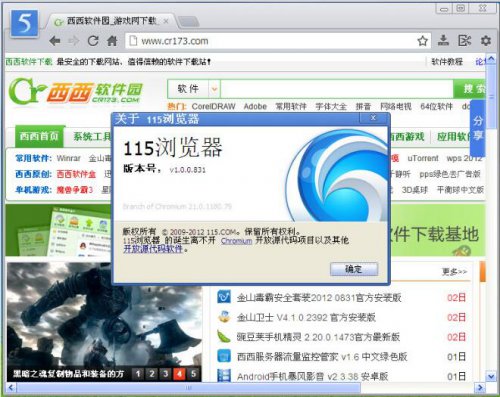This screenshot has width=500, height=397.
Task: Click the 西西服务器流量监控管家 item icon
Action: coord(224,356)
